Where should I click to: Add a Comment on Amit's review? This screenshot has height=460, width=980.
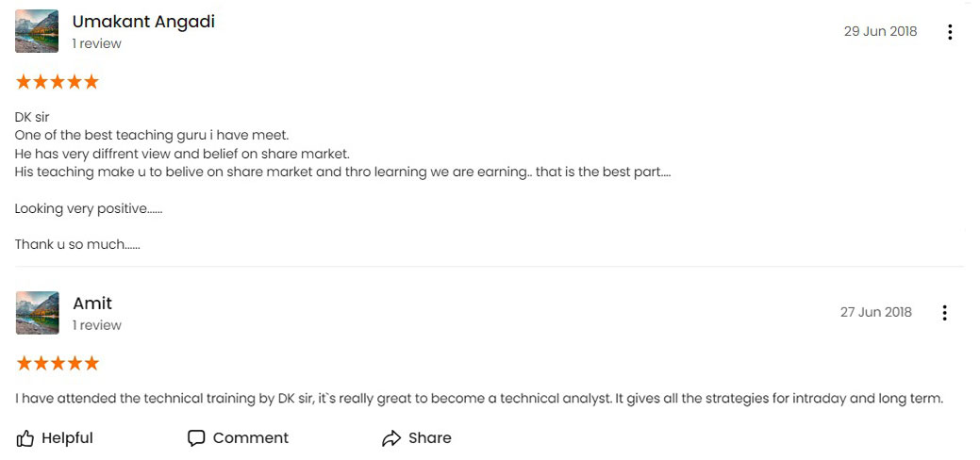click(x=238, y=438)
